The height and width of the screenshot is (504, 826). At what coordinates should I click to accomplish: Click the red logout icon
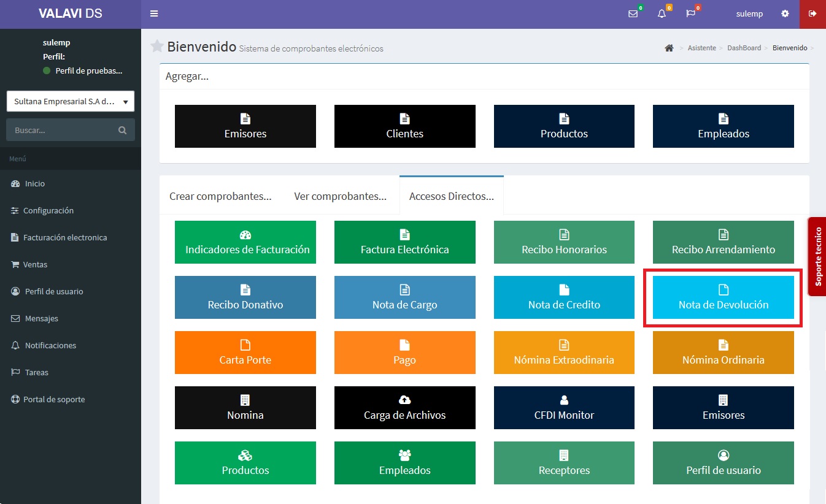(x=812, y=13)
